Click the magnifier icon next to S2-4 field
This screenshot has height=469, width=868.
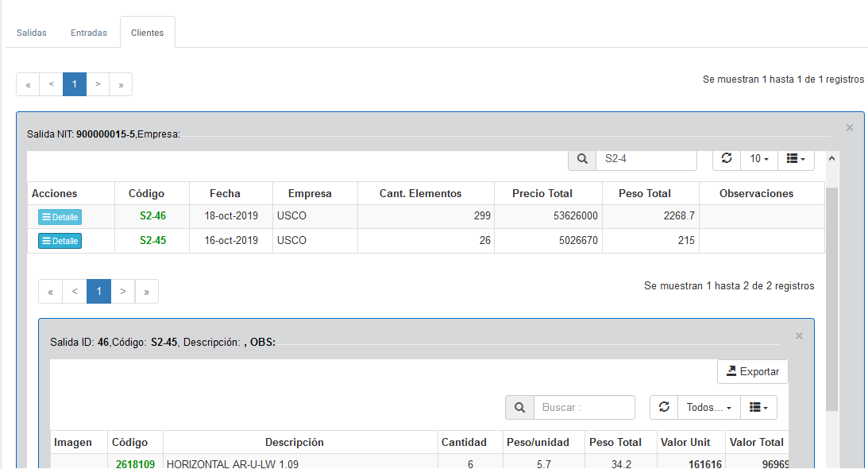(582, 159)
